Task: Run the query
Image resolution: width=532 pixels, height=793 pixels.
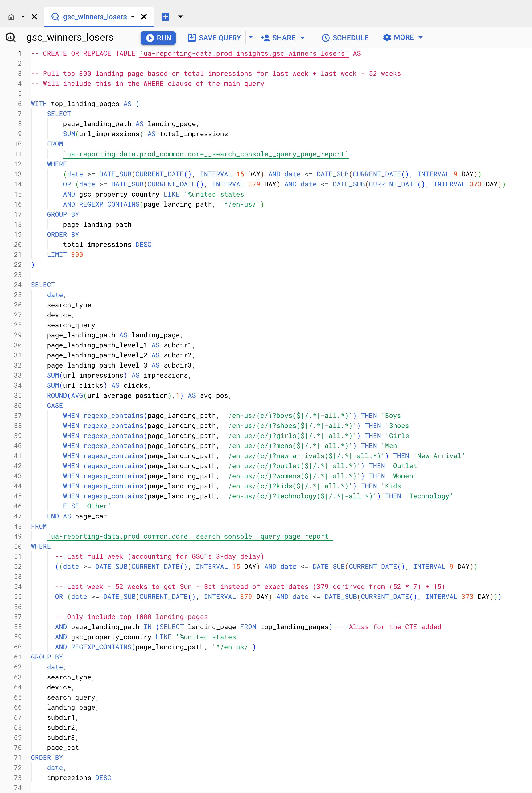Action: (158, 38)
